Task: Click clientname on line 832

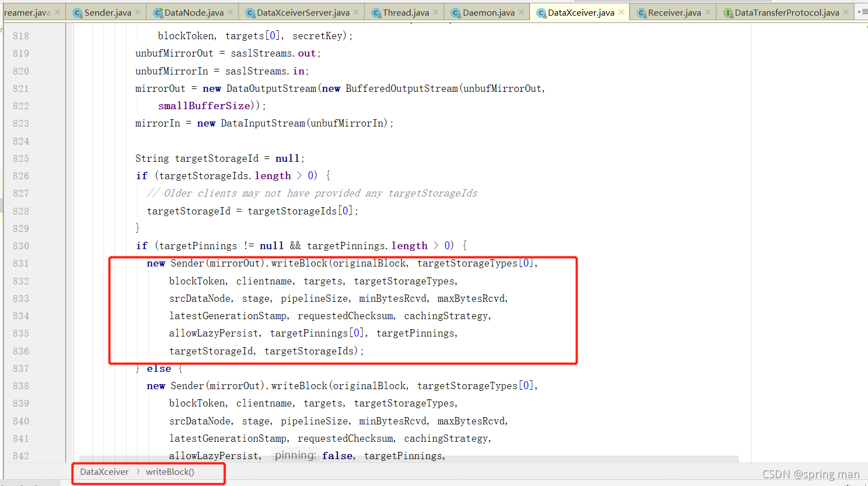Action: 264,281
